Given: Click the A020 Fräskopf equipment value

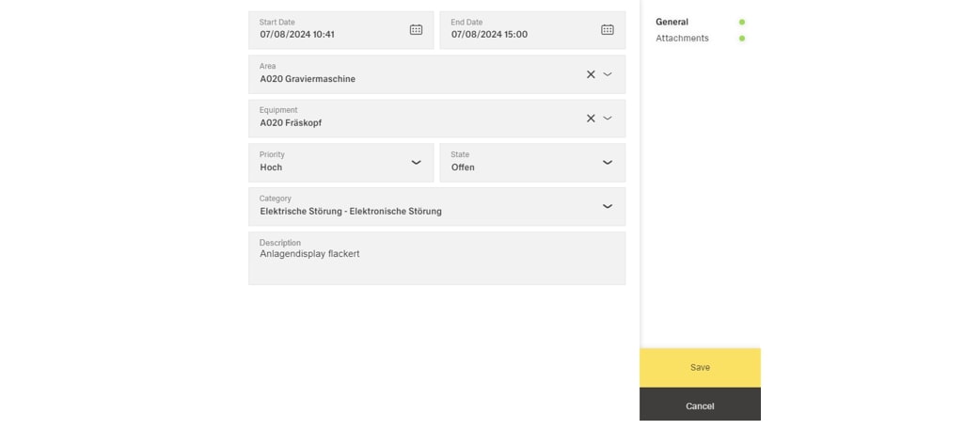Looking at the screenshot, I should [291, 123].
